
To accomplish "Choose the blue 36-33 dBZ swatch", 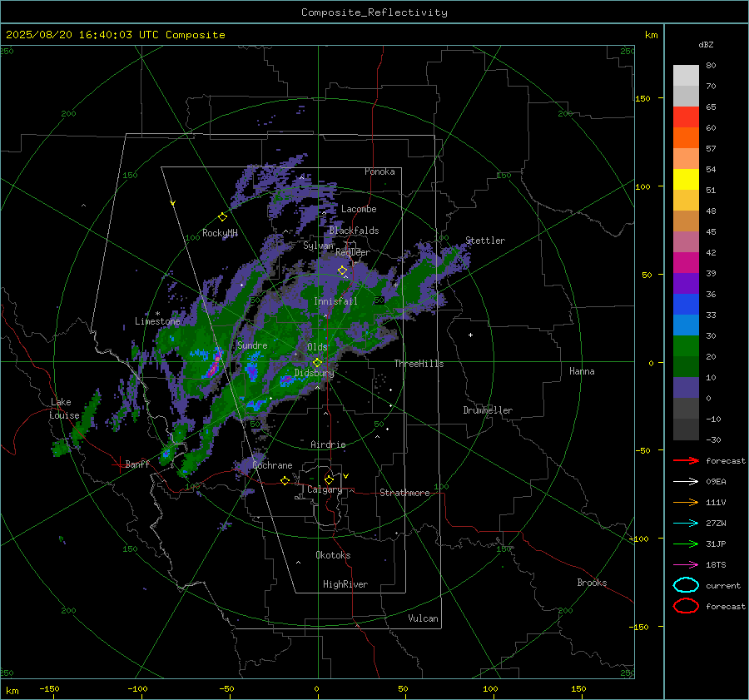I will pyautogui.click(x=686, y=305).
